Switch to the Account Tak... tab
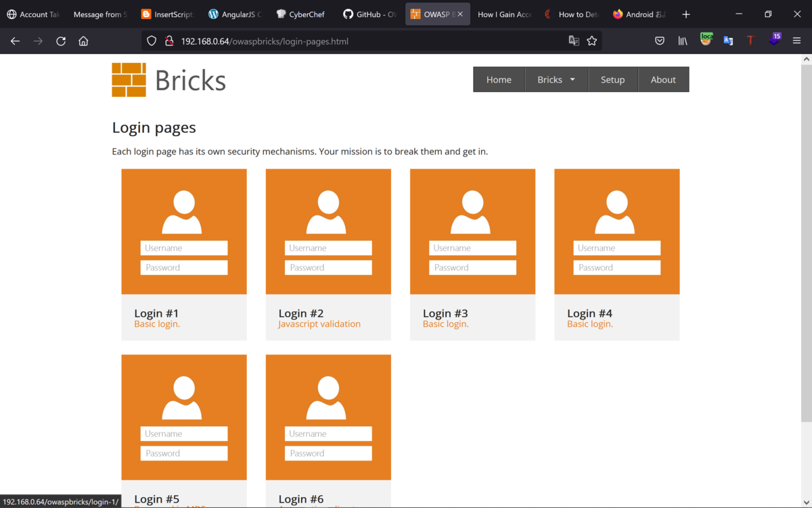This screenshot has width=812, height=508. click(33, 14)
